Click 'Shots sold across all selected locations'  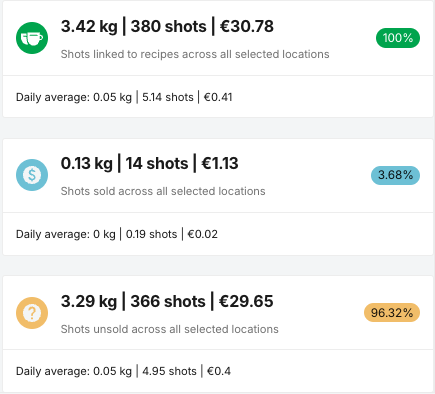163,191
